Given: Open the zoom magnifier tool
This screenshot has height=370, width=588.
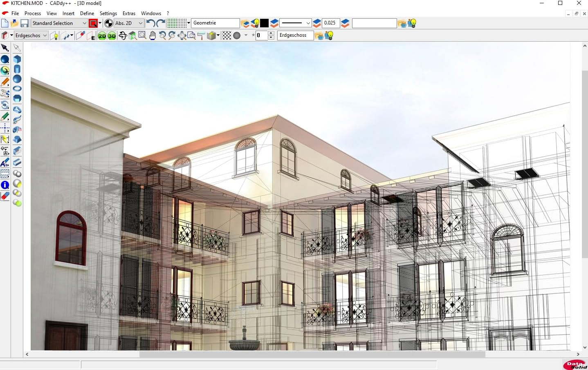Looking at the screenshot, I should click(142, 36).
